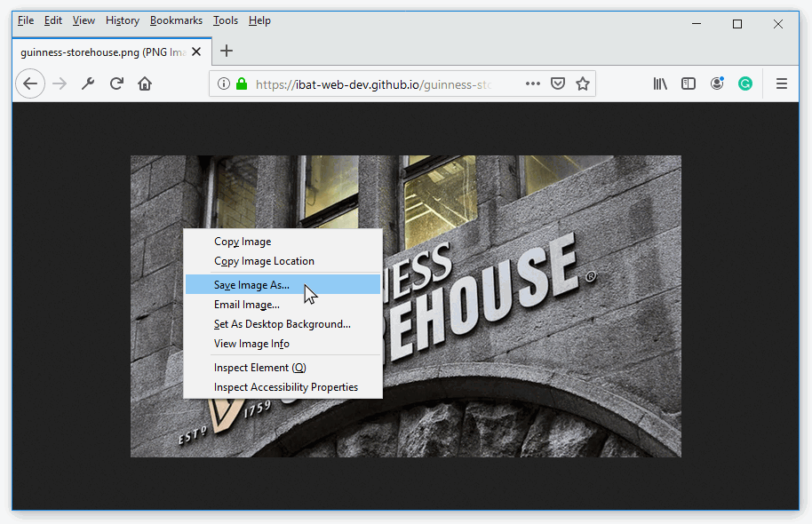Image resolution: width=812 pixels, height=524 pixels.
Task: Open the Bookmarks menu
Action: point(176,20)
